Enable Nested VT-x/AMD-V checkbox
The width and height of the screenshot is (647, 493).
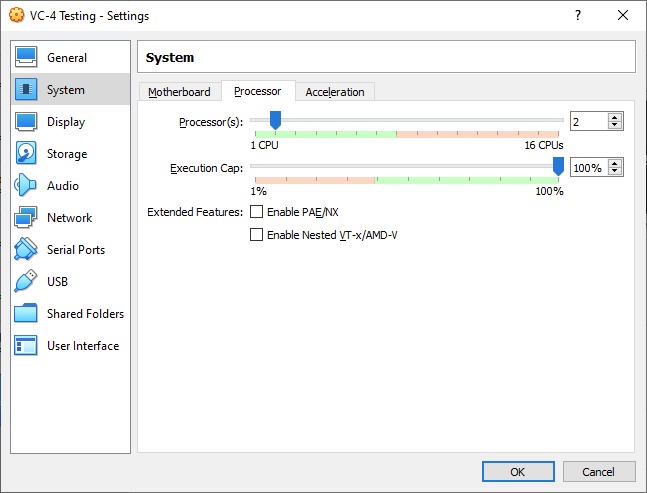point(257,235)
